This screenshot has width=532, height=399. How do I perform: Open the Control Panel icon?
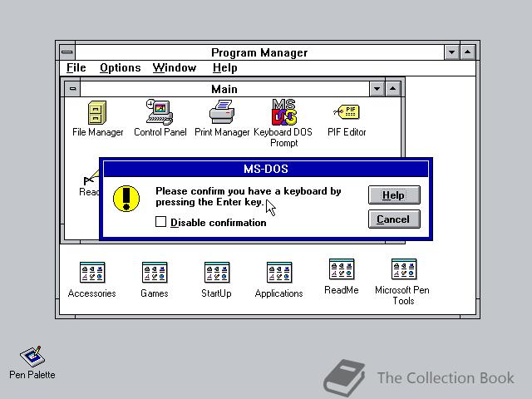pyautogui.click(x=160, y=112)
